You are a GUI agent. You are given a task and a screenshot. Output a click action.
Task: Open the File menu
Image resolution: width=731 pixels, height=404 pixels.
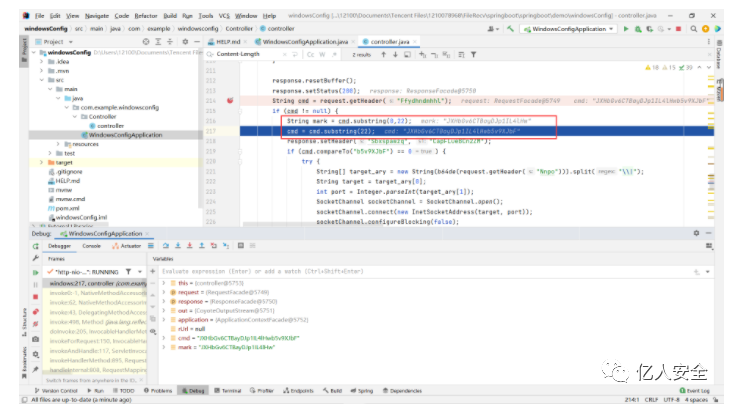pyautogui.click(x=40, y=15)
